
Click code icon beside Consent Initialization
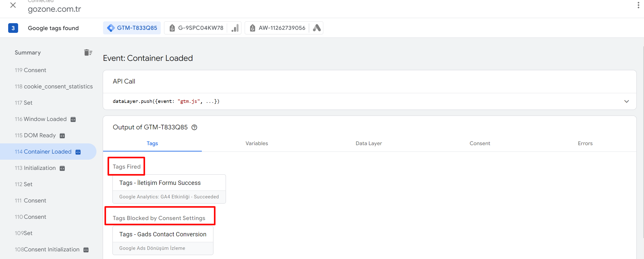(x=86, y=250)
